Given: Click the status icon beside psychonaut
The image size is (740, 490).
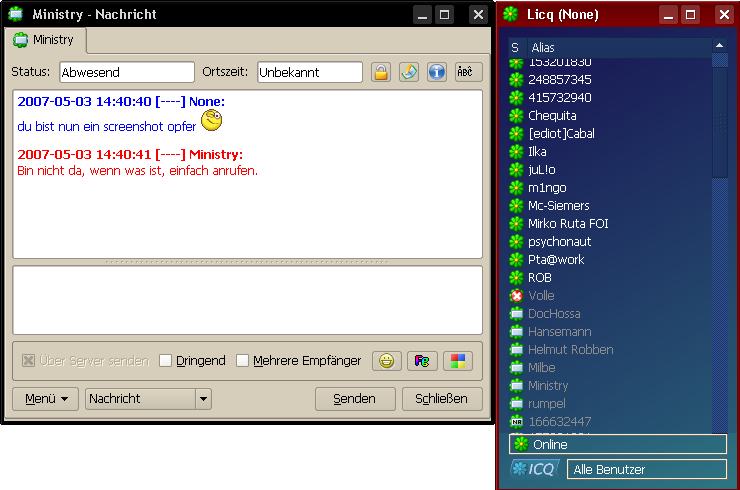Looking at the screenshot, I should (516, 242).
